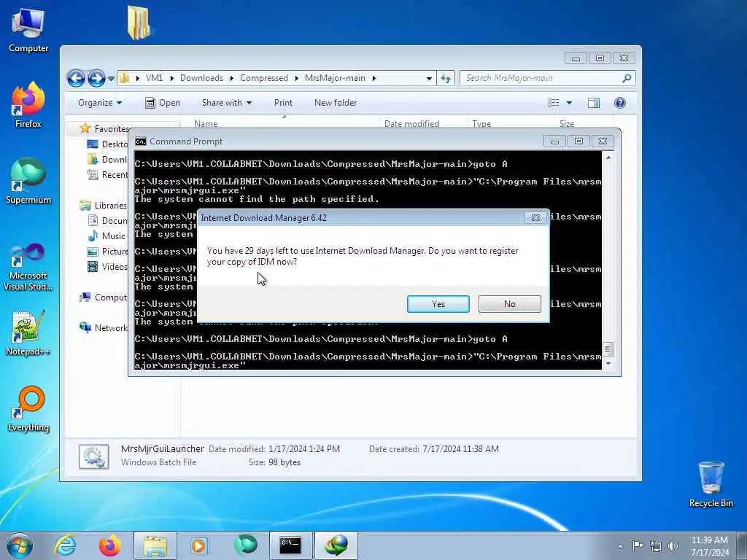
Task: Click the Explorer Back arrow button
Action: (x=76, y=78)
